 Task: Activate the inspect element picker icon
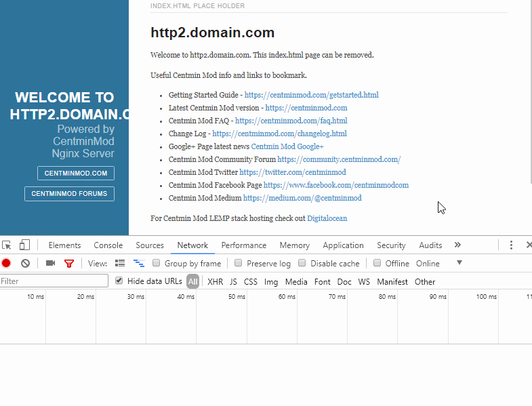pos(7,245)
